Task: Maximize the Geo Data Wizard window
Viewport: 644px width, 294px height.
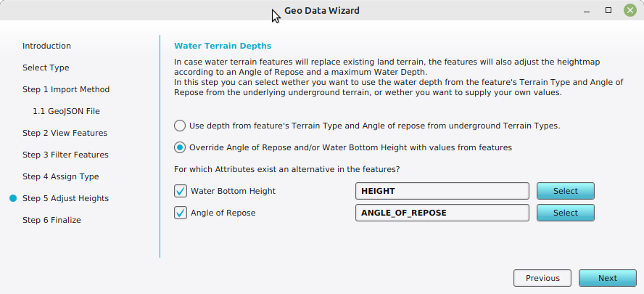Action: tap(608, 10)
